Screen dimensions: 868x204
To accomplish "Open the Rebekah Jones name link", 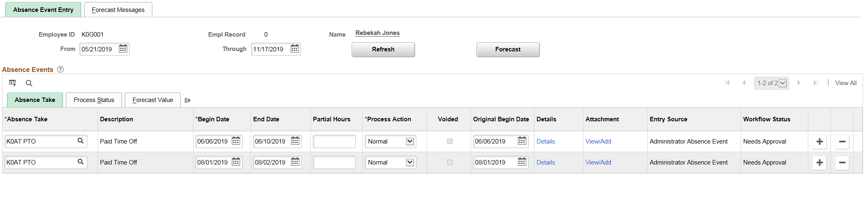I will click(378, 33).
